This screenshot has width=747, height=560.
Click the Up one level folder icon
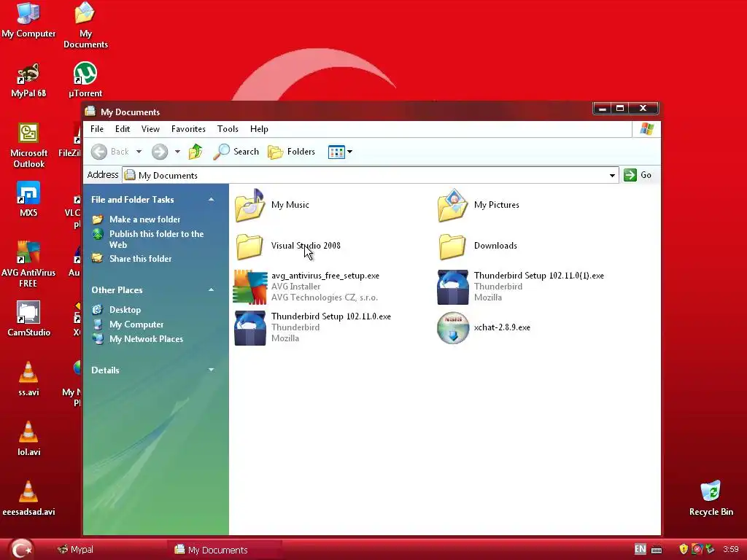(196, 152)
